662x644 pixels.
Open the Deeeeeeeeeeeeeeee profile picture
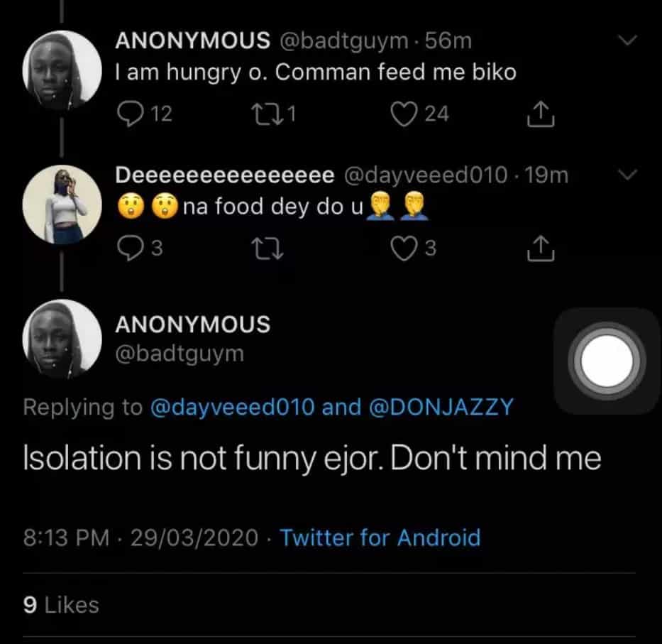point(62,204)
